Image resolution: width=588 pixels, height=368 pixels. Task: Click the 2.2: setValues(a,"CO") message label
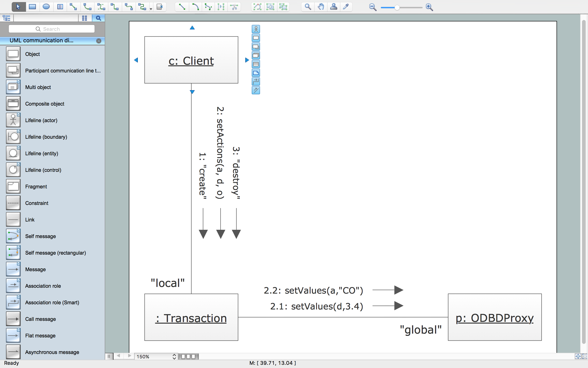pyautogui.click(x=314, y=290)
